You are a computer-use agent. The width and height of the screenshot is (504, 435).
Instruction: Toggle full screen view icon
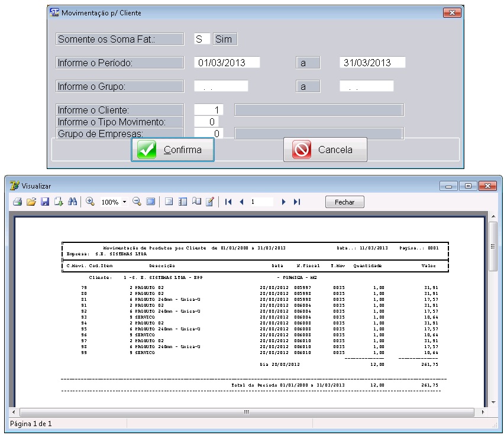click(x=150, y=202)
